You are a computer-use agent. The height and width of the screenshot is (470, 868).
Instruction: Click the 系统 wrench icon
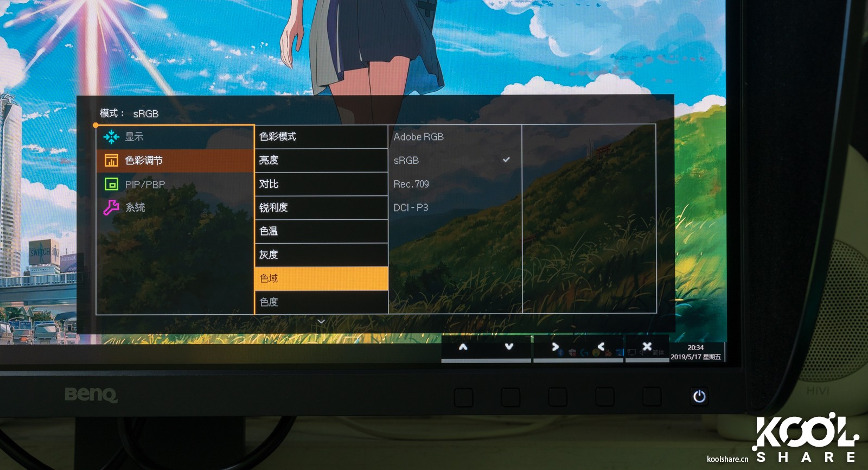(x=111, y=207)
